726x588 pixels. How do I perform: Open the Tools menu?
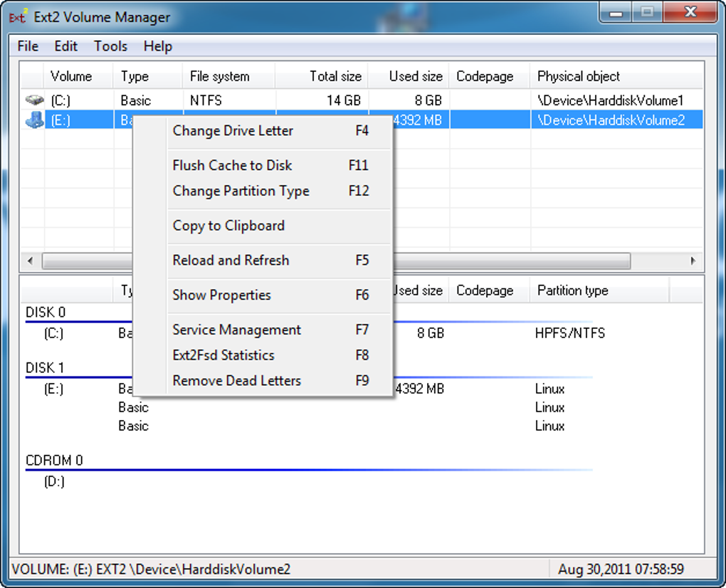(110, 46)
